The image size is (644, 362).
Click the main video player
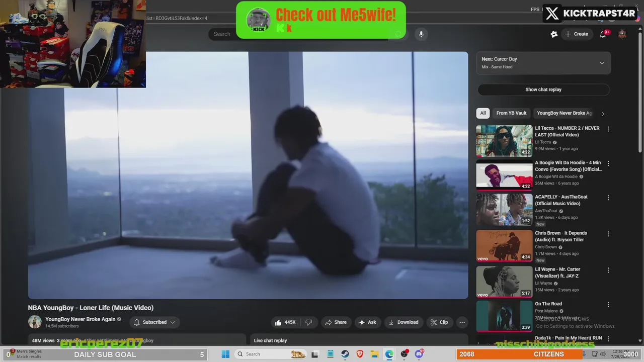click(x=248, y=175)
